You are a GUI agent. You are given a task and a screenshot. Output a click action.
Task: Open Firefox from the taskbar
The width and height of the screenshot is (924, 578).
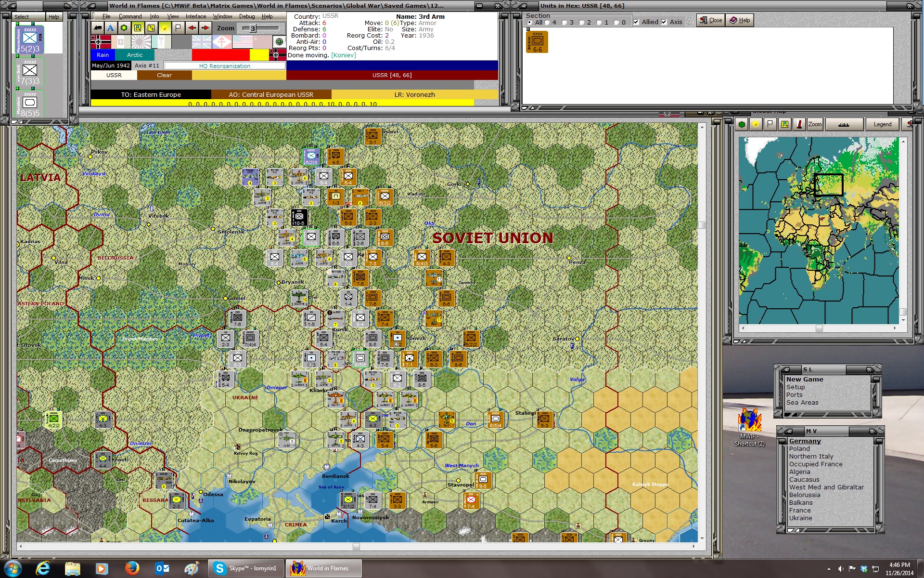(x=132, y=568)
